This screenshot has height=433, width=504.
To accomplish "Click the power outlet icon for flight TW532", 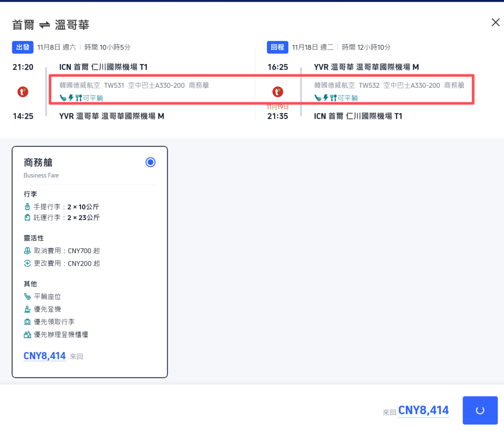I will 326,98.
